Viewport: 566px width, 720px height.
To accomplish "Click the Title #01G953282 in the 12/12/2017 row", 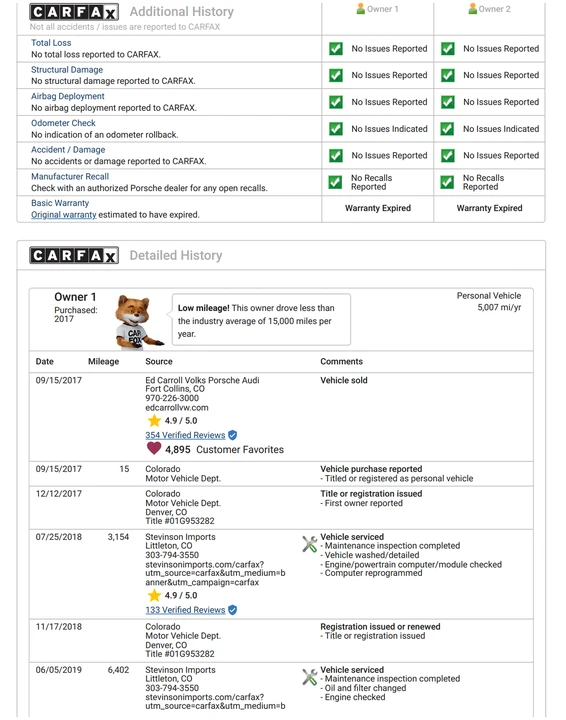I will [180, 521].
